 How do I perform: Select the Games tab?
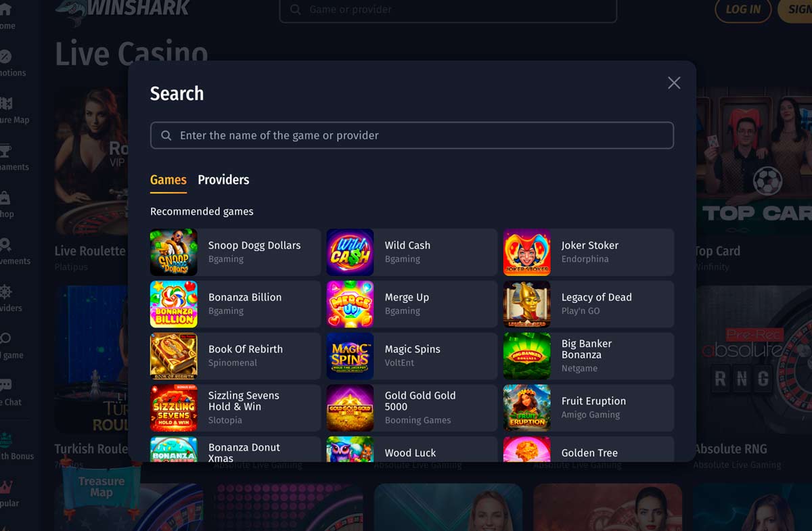click(168, 180)
